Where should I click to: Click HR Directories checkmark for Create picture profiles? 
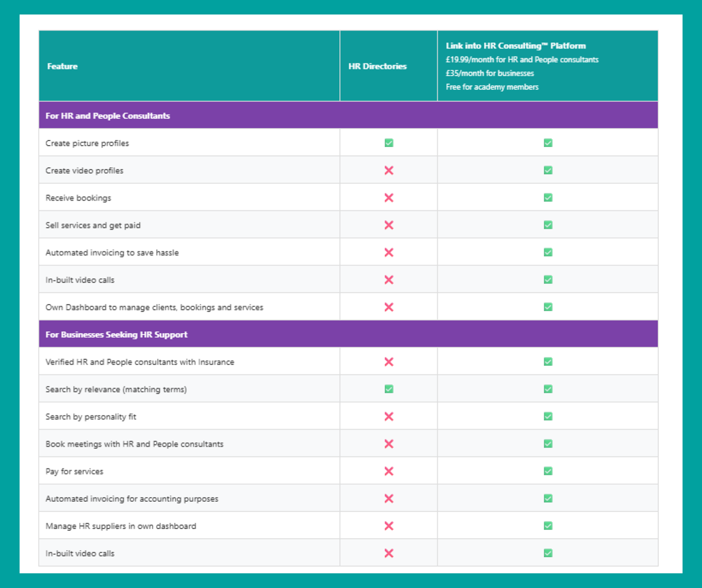389,143
